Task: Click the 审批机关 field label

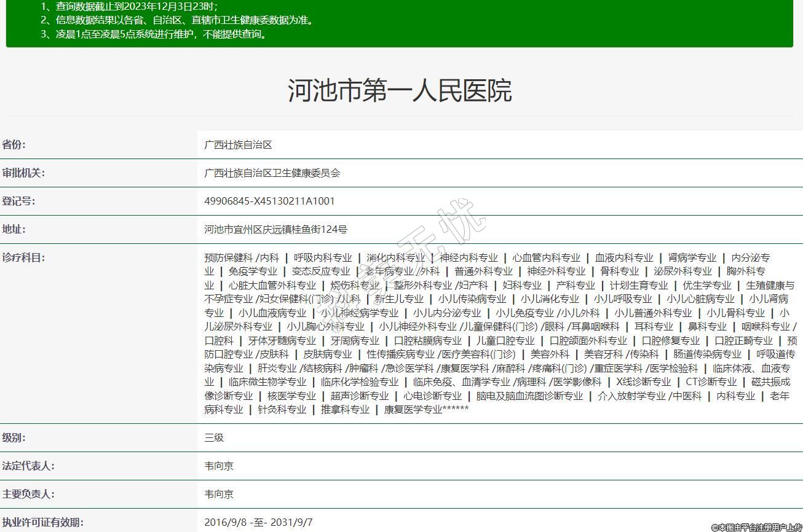Action: tap(23, 173)
